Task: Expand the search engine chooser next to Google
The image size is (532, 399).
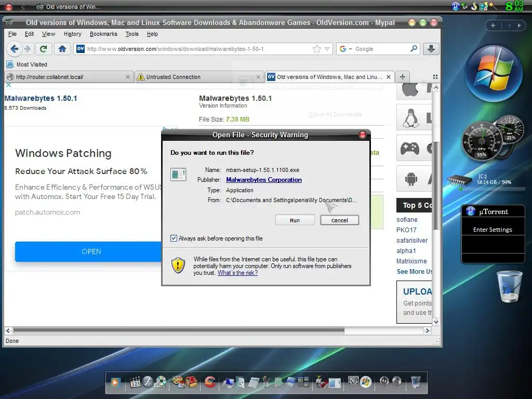Action: click(x=350, y=49)
